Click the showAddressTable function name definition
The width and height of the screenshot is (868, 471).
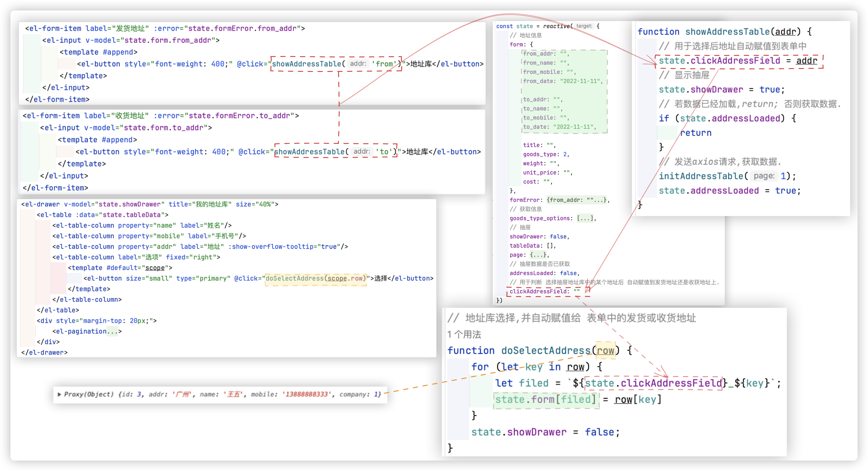coord(727,32)
